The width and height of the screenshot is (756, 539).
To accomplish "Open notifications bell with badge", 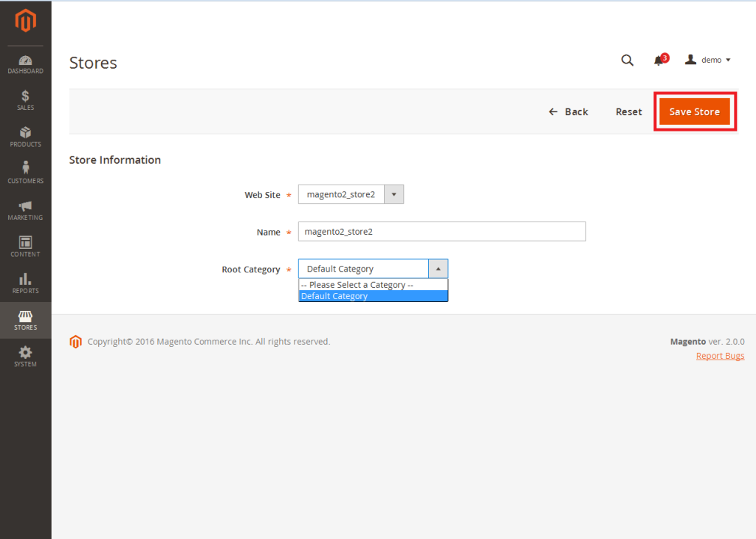I will 659,61.
